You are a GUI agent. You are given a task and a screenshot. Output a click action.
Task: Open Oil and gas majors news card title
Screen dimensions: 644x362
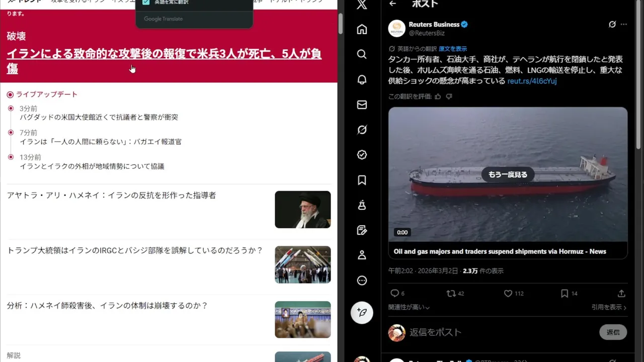[500, 251]
